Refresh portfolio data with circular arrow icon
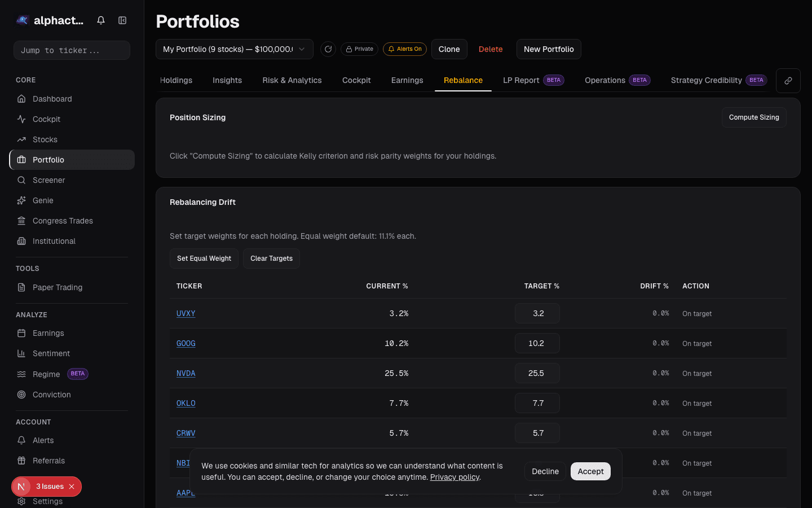 point(328,49)
